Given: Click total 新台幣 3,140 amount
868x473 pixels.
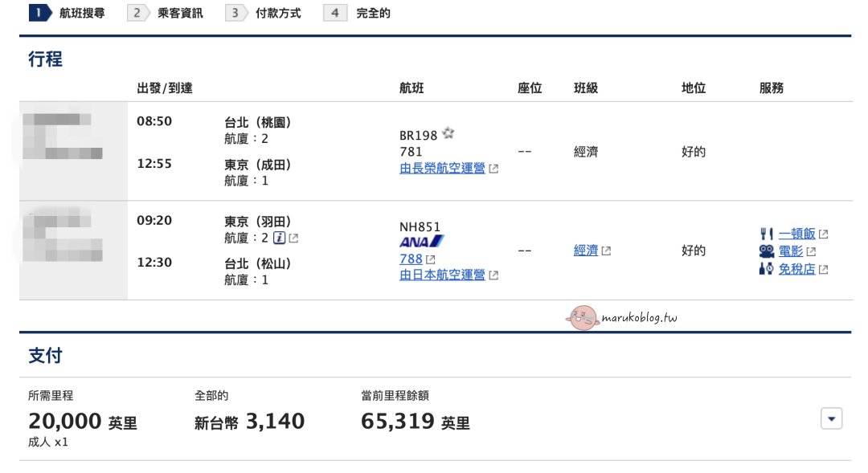Looking at the screenshot, I should coord(249,422).
